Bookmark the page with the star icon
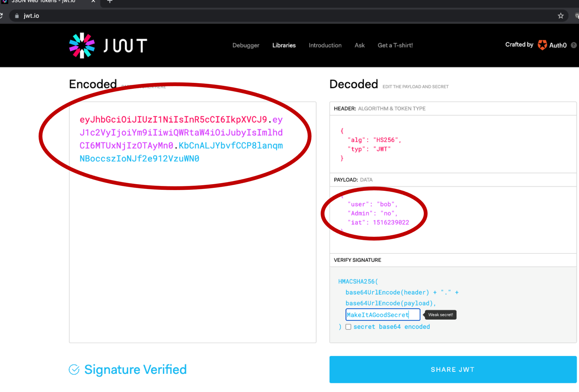Image resolution: width=579 pixels, height=392 pixels. coord(561,16)
